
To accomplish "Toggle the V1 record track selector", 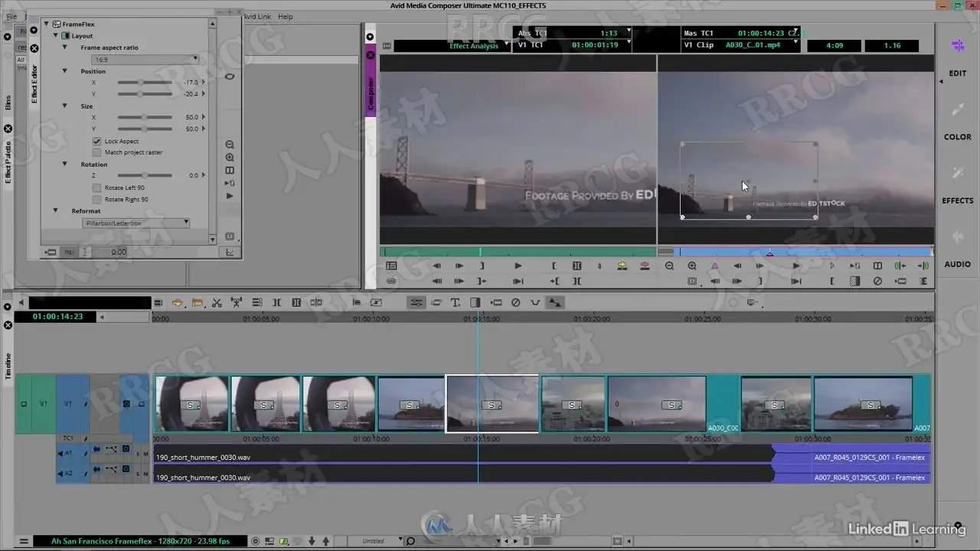I will [x=67, y=403].
